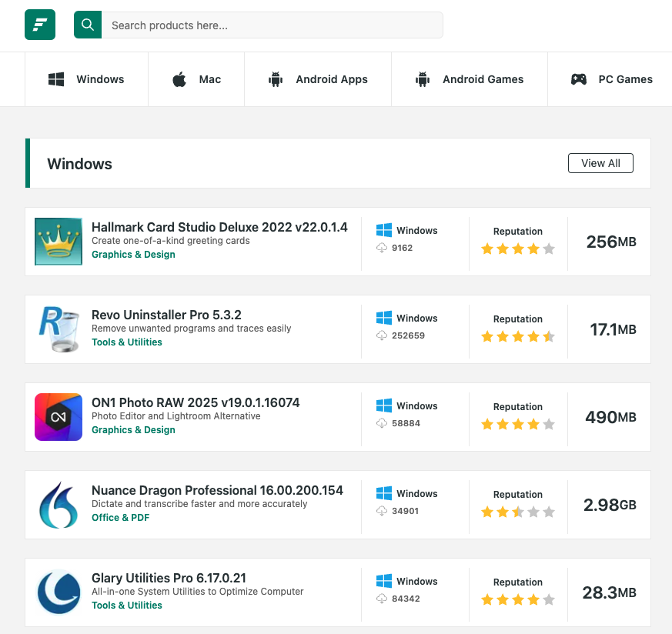Click 'Photo Editor and Lightroom Alternative' description
Screen dimensions: 672x634
click(x=176, y=416)
